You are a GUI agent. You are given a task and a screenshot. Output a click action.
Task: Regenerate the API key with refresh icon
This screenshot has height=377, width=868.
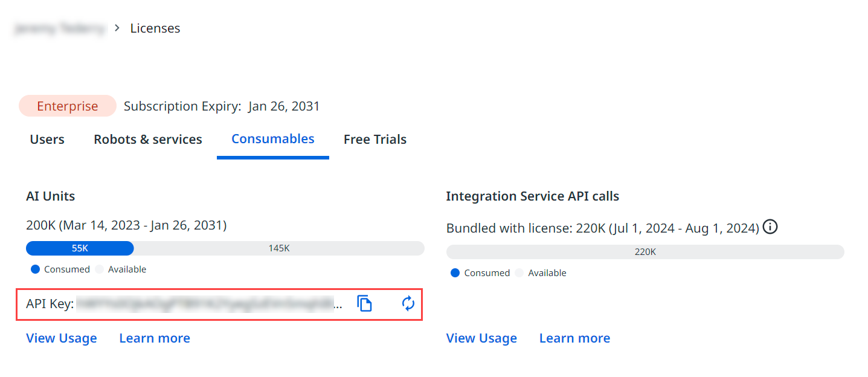(x=408, y=304)
